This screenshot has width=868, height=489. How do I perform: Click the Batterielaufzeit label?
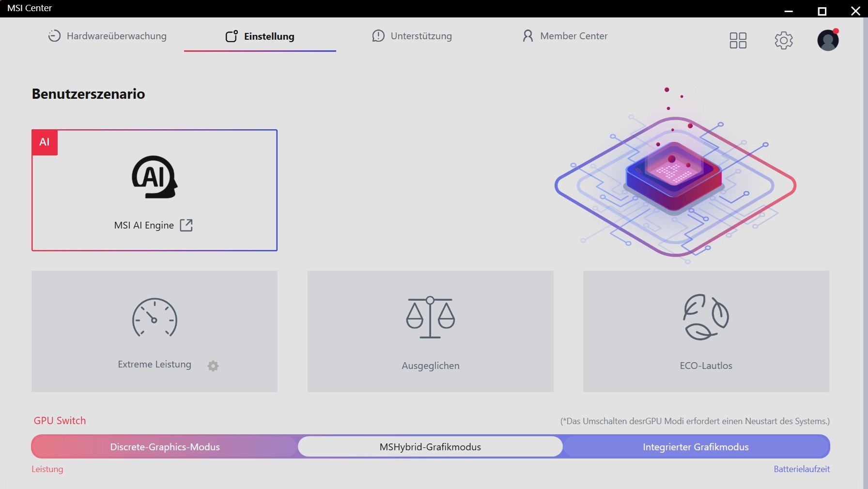802,469
